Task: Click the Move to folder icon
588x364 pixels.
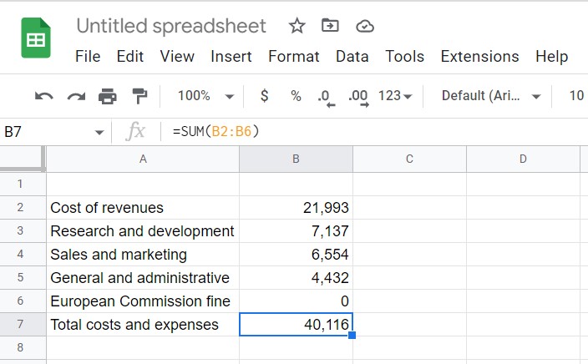Action: coord(330,26)
